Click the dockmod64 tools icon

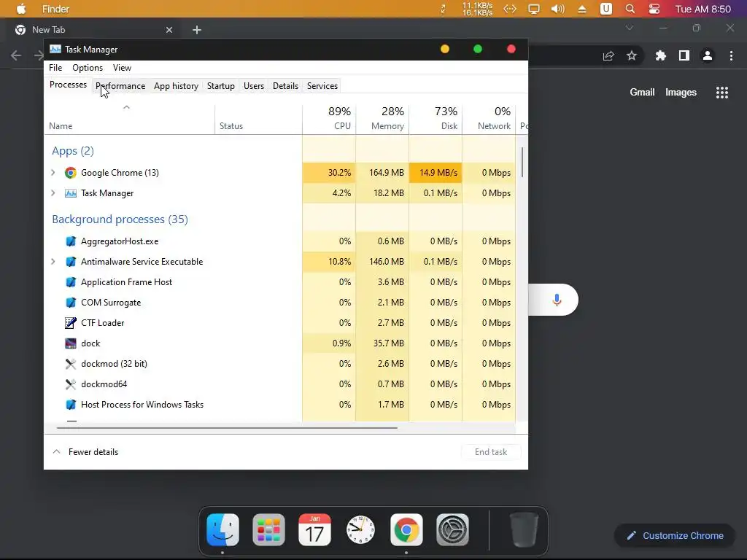71,384
